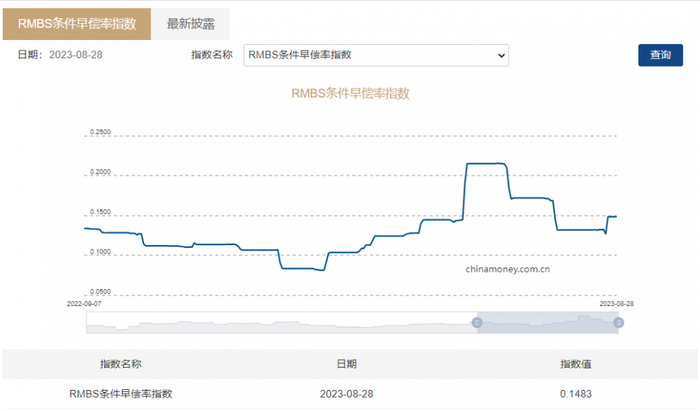700x411 pixels.
Task: Click the chart title RMBS条件早偿率指数
Action: [x=350, y=93]
